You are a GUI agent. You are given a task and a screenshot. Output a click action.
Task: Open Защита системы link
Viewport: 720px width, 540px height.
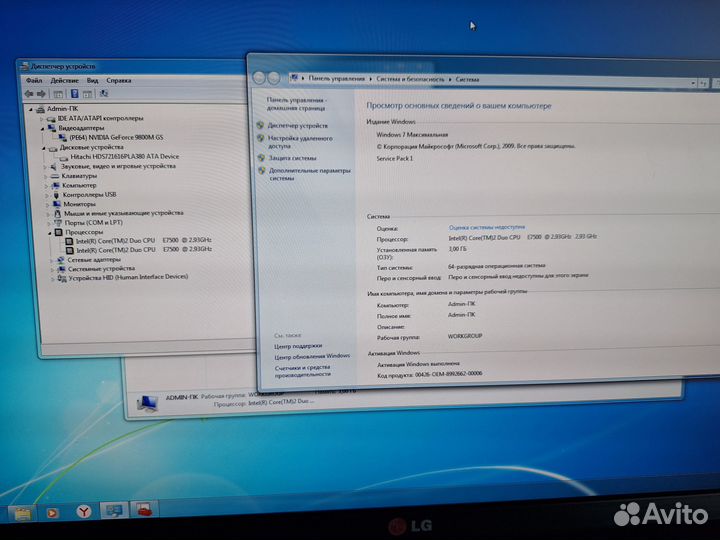tap(293, 158)
